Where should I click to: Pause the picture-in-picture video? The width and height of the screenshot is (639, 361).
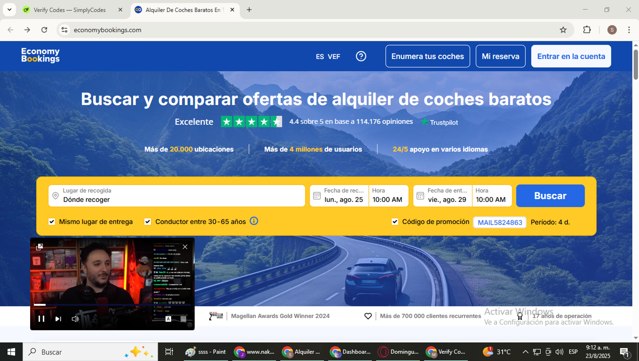coord(41,319)
